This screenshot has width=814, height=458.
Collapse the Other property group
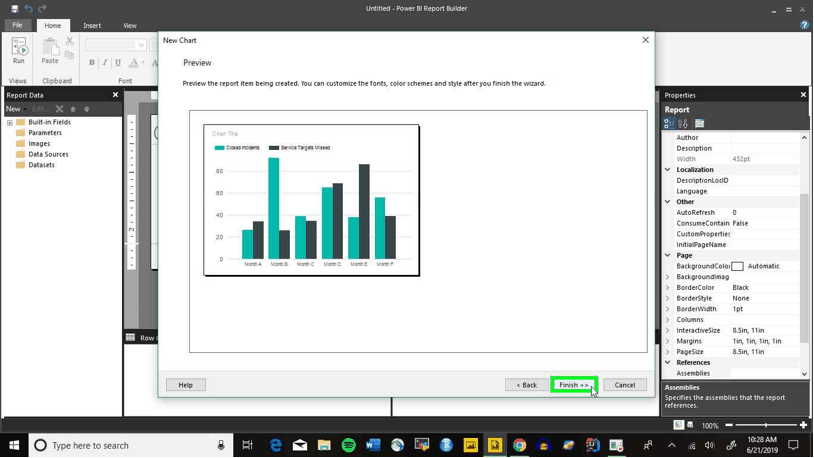click(668, 201)
